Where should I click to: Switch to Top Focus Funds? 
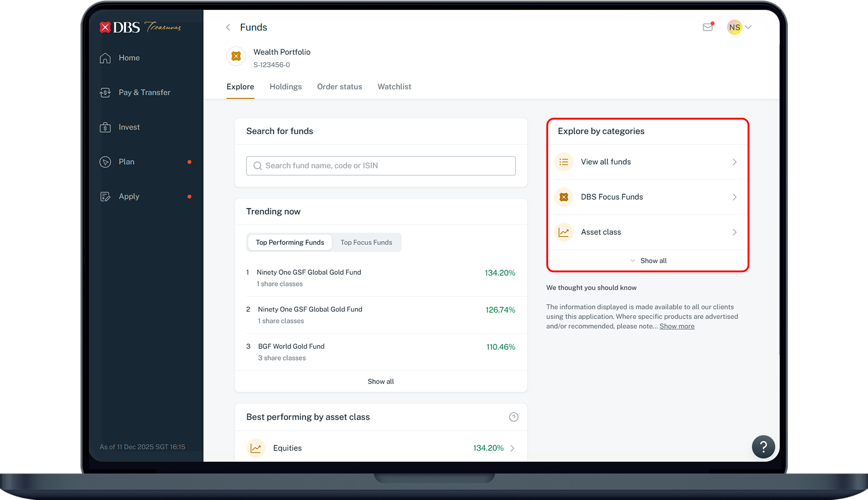click(366, 243)
